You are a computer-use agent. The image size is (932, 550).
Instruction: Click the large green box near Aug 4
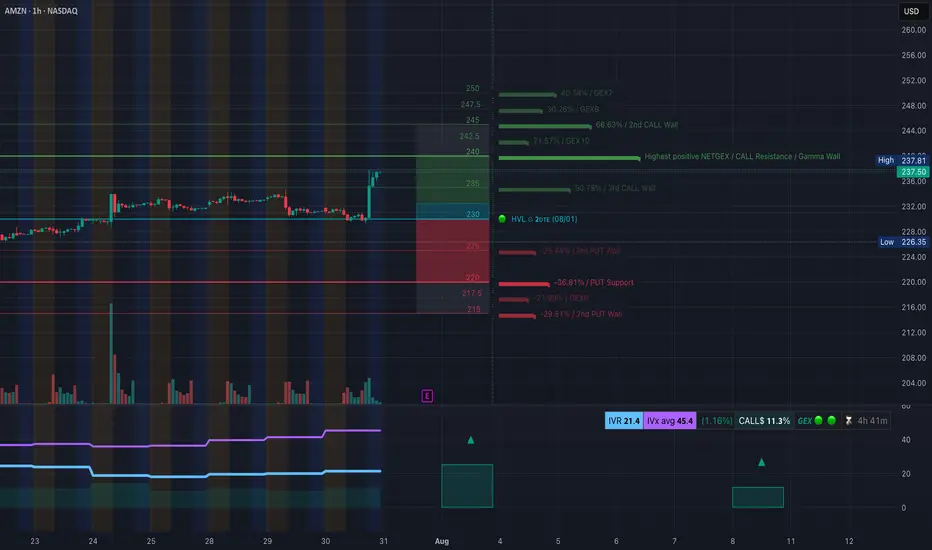coord(467,486)
